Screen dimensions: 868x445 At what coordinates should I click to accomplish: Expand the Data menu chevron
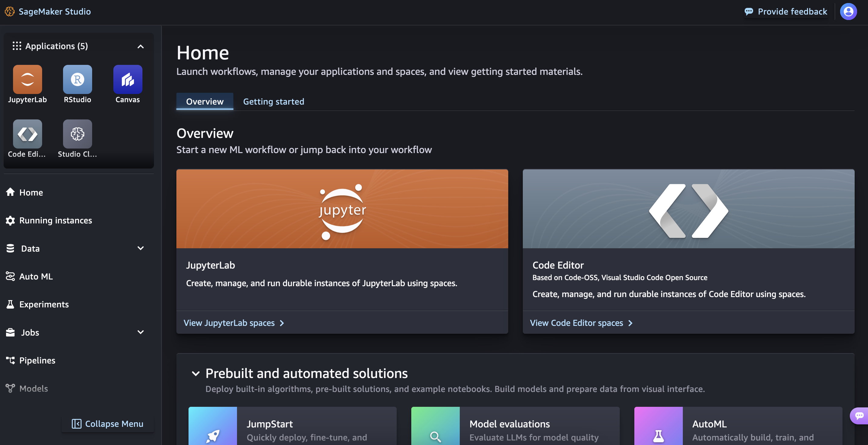click(141, 248)
